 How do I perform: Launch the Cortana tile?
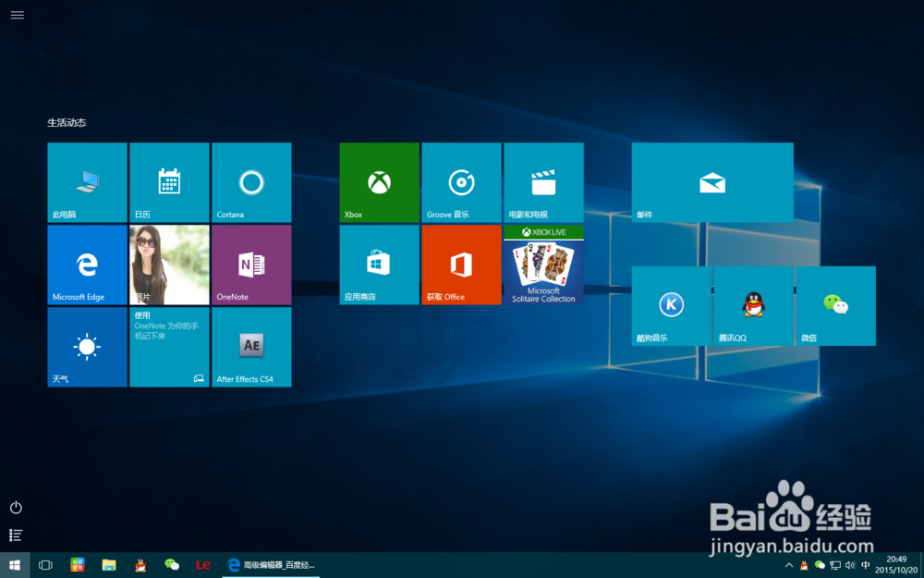click(251, 182)
